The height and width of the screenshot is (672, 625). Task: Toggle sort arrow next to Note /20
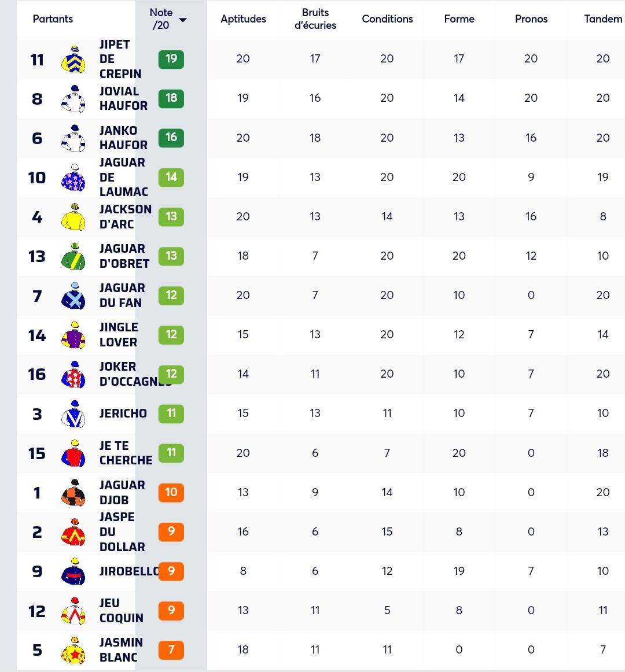pos(183,20)
